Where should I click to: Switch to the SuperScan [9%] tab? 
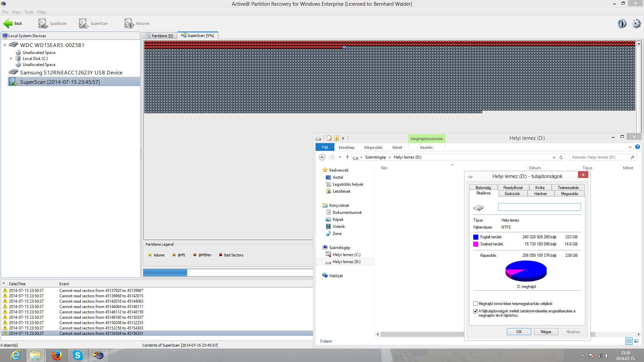click(198, 35)
